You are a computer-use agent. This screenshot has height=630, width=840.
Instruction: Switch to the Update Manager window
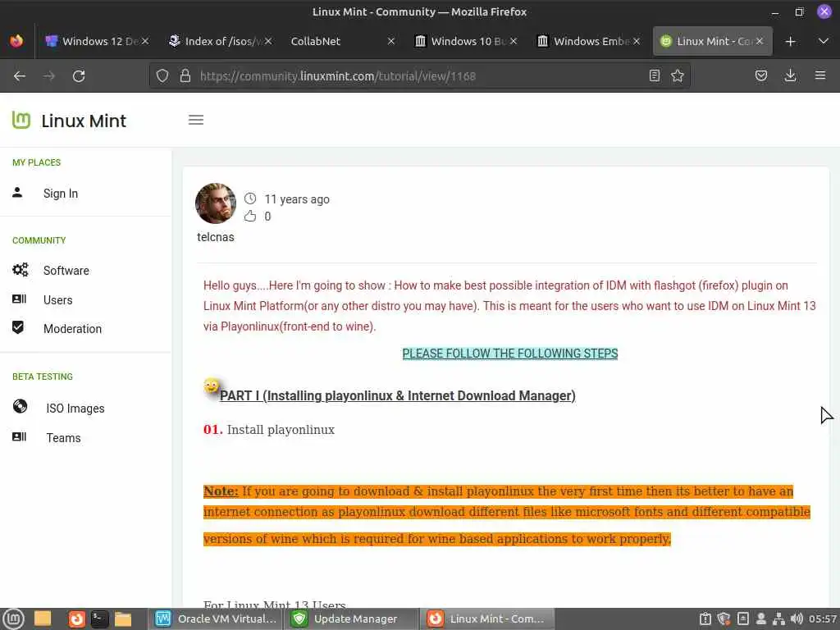351,619
